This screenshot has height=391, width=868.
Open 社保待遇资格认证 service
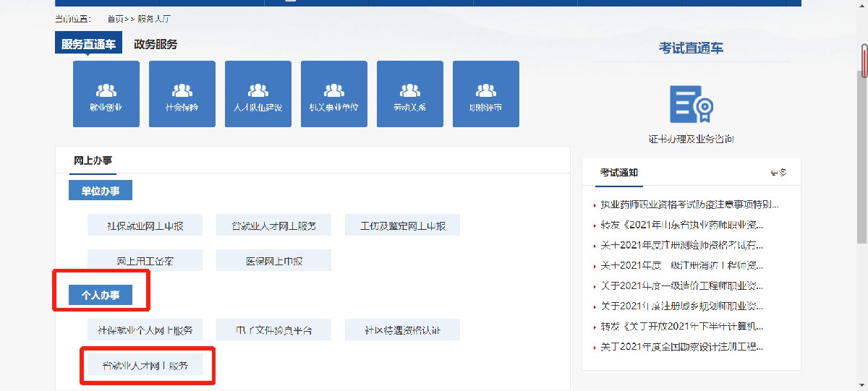click(x=402, y=330)
